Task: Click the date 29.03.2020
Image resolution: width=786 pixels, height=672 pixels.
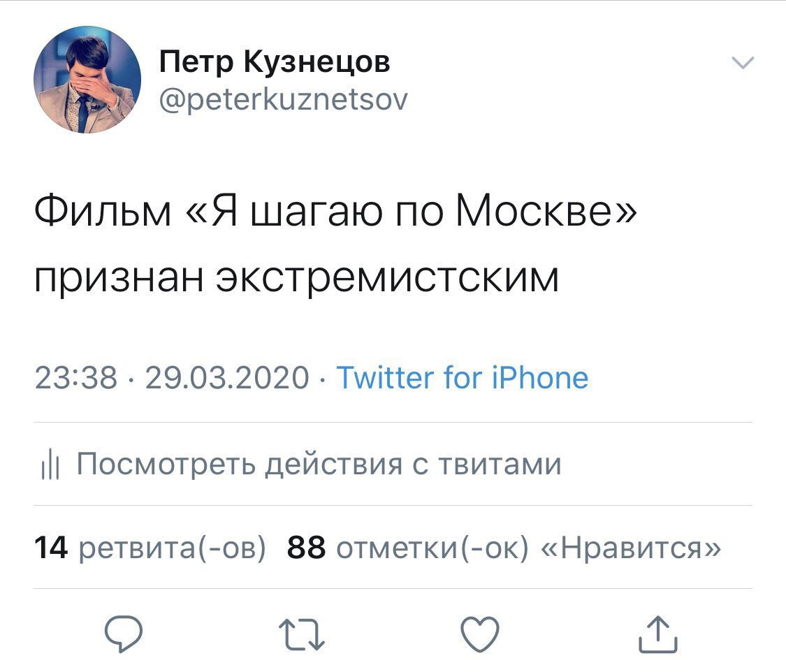Action: click(x=227, y=378)
